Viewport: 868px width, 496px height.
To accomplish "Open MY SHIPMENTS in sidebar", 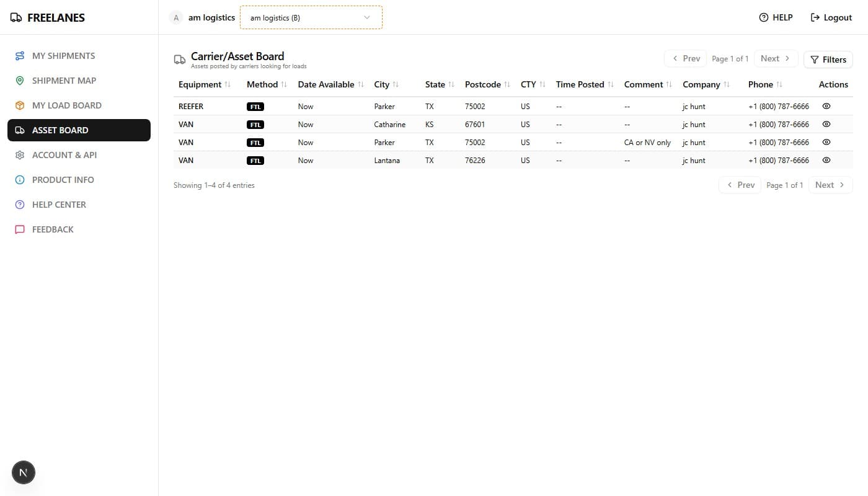I will (x=79, y=56).
